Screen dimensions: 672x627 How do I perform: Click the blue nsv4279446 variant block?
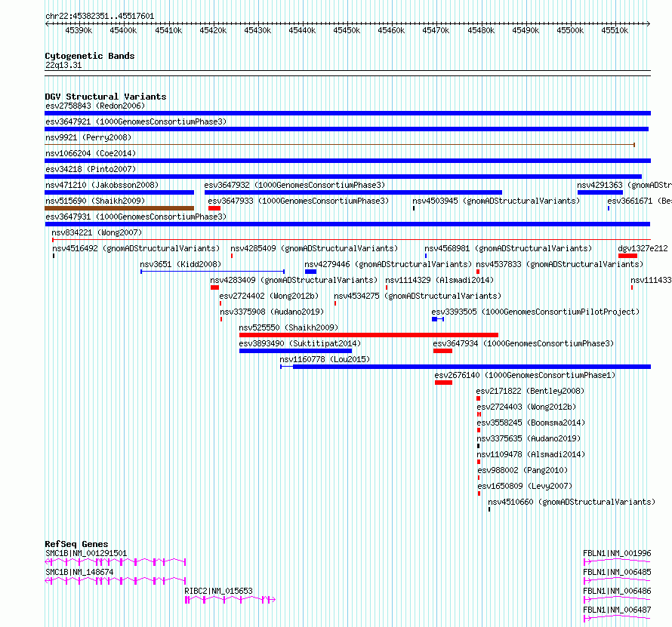tap(311, 272)
